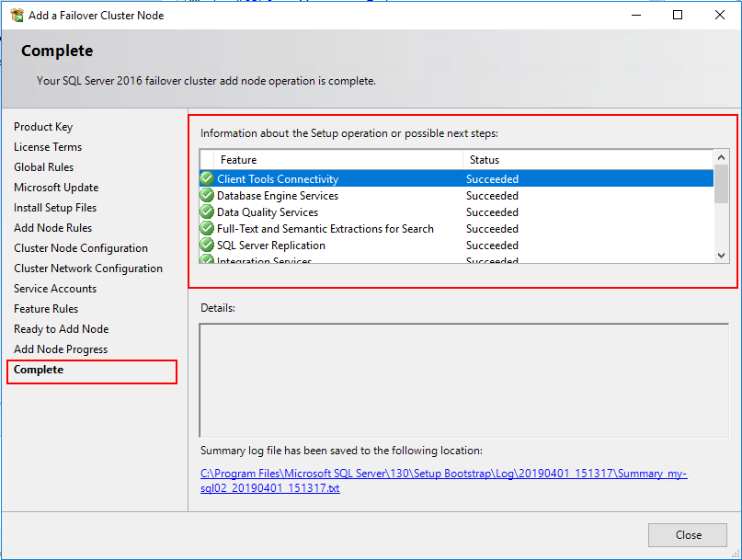Click green check icon beside SQL Server Replication
This screenshot has width=742, height=560.
click(x=207, y=245)
